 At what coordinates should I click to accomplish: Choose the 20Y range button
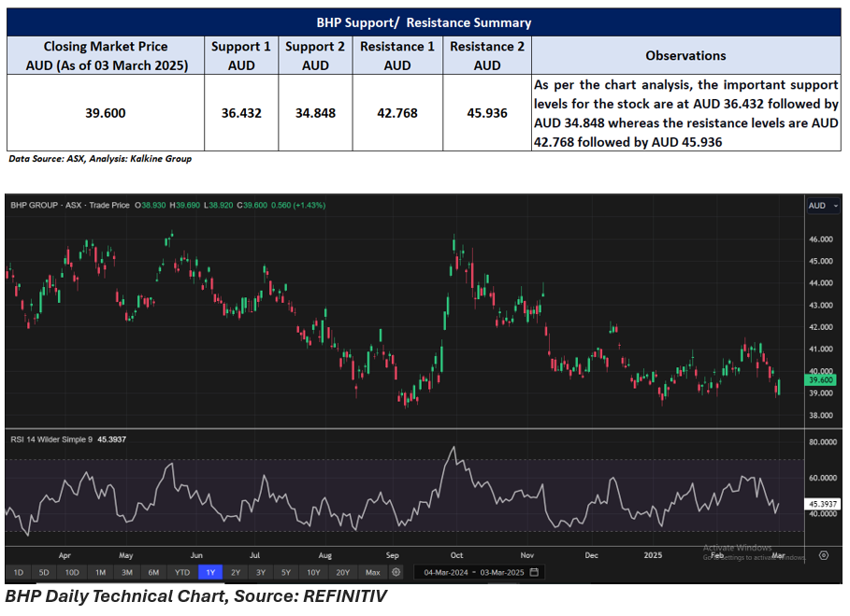(x=342, y=572)
